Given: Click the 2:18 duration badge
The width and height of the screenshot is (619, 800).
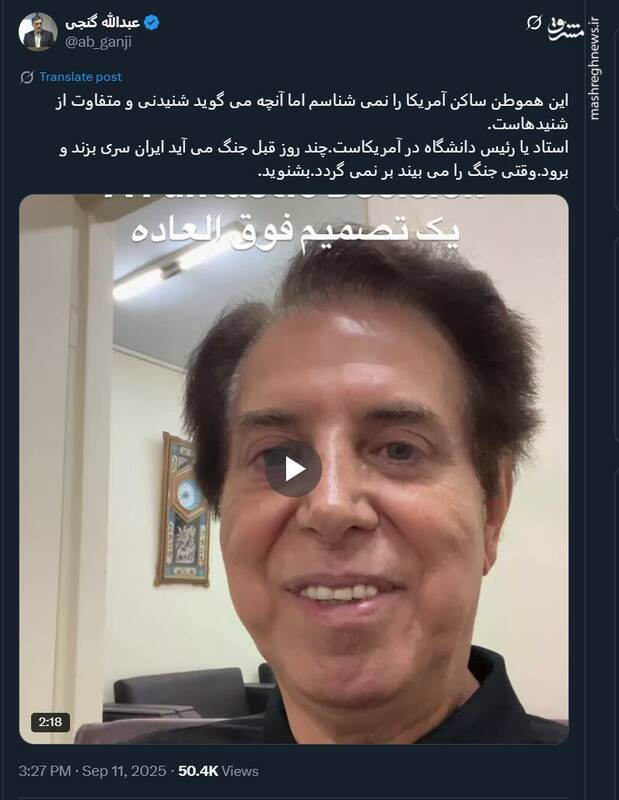Looking at the screenshot, I should (50, 722).
